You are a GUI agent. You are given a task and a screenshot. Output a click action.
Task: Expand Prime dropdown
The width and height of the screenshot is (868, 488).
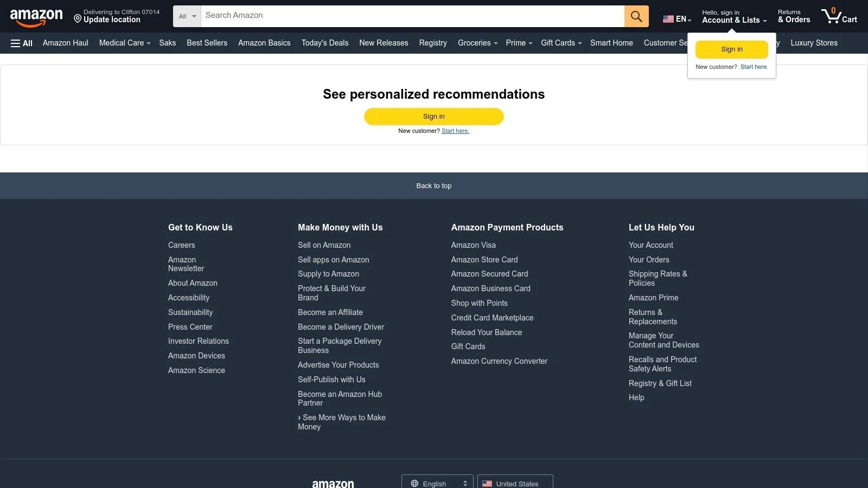point(519,43)
